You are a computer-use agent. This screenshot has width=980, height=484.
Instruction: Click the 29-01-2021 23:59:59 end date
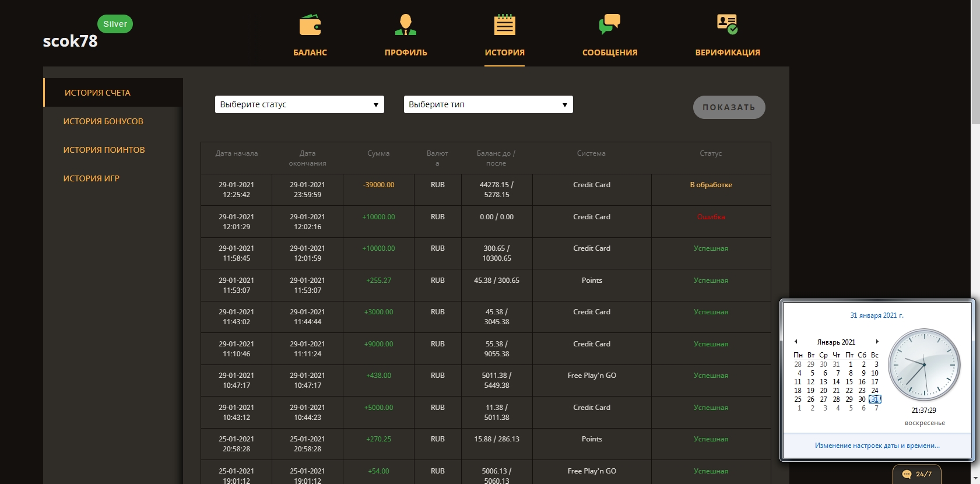click(x=307, y=190)
